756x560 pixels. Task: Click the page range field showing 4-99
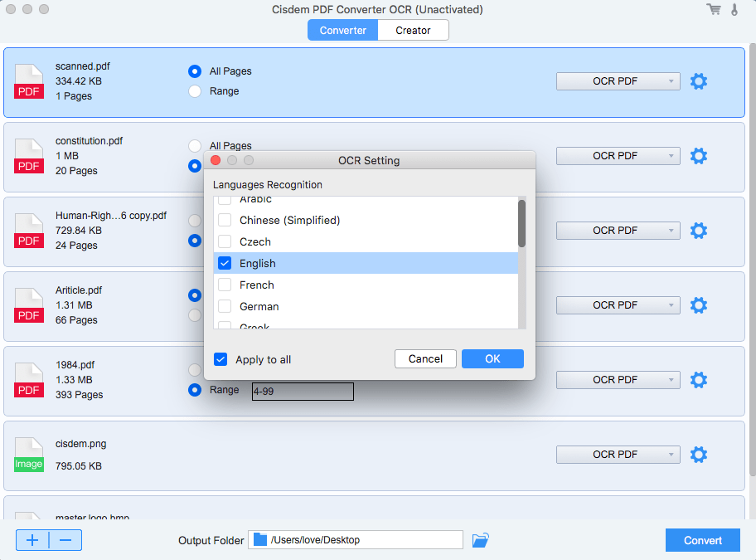(303, 392)
